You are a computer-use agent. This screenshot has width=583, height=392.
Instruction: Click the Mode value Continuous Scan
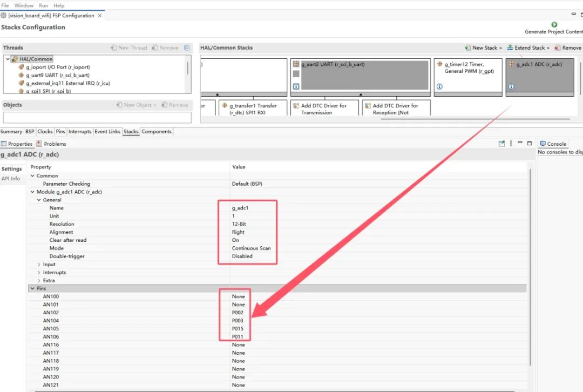coord(251,248)
